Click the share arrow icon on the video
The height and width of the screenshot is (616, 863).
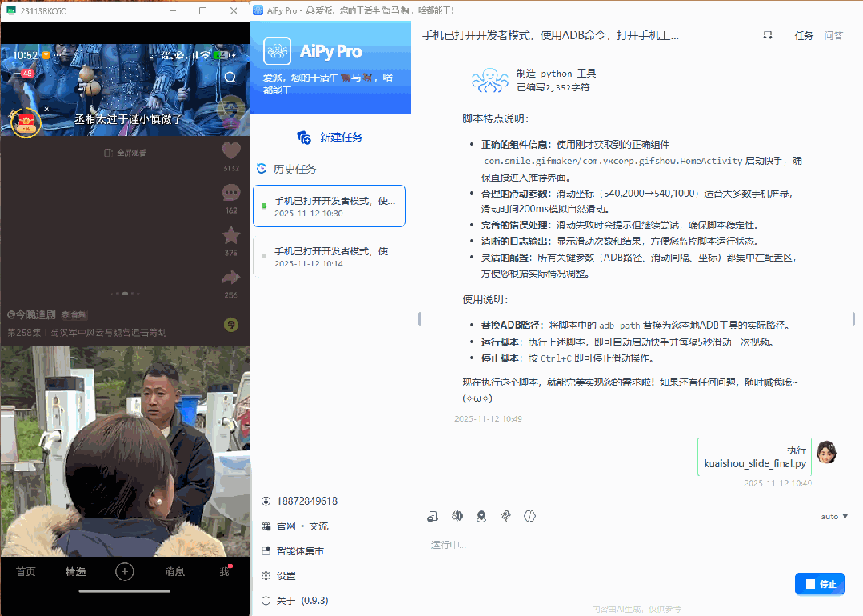231,278
